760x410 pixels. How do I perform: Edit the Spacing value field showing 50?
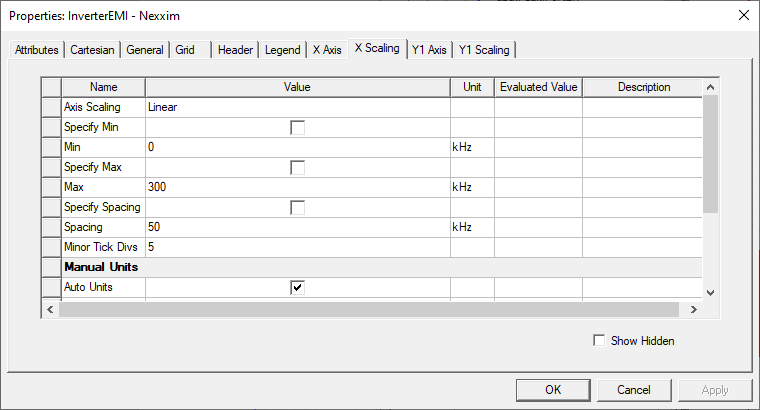pyautogui.click(x=298, y=227)
